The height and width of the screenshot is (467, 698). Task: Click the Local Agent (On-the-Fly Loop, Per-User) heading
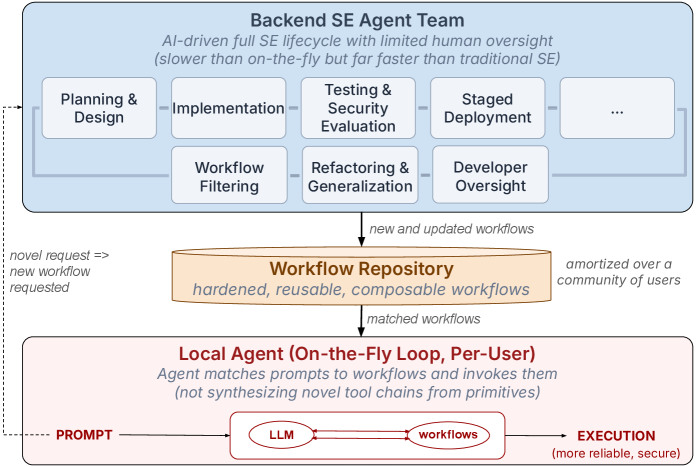coord(357,354)
